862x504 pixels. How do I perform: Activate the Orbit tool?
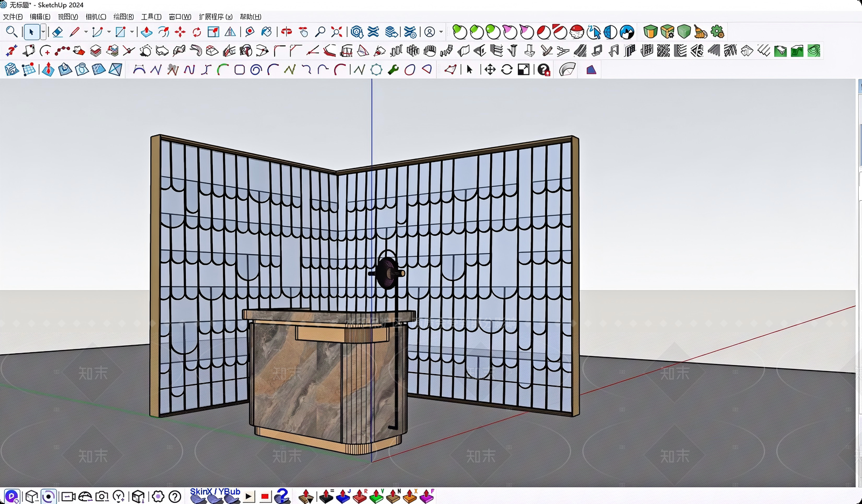coord(287,32)
